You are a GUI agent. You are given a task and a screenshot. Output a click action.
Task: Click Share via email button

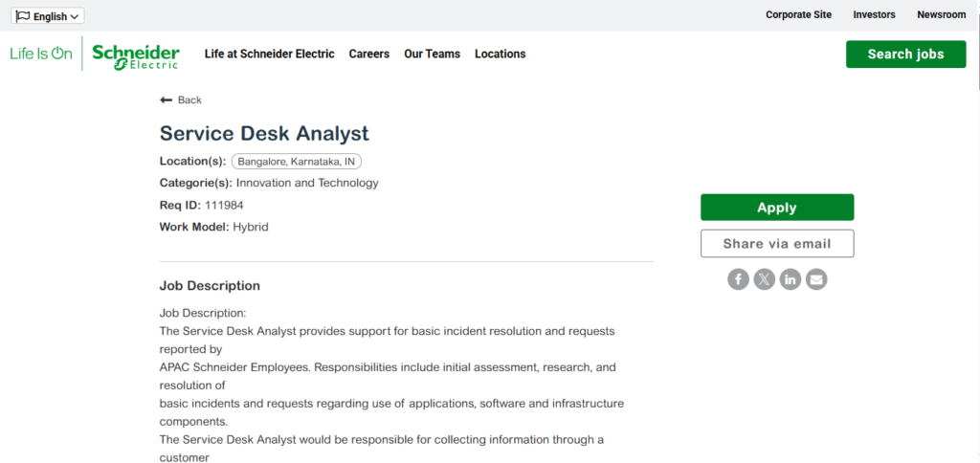777,244
